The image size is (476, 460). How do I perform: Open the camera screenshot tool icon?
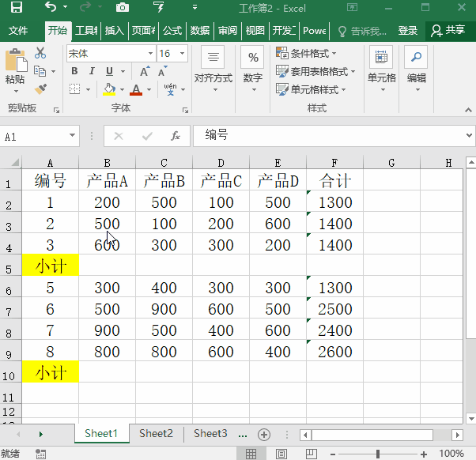pos(123,8)
